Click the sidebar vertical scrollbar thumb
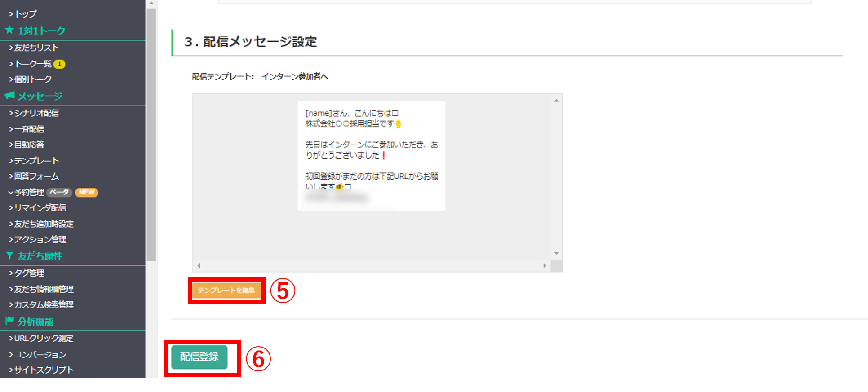Viewport: 868px width, 392px height. [x=151, y=135]
